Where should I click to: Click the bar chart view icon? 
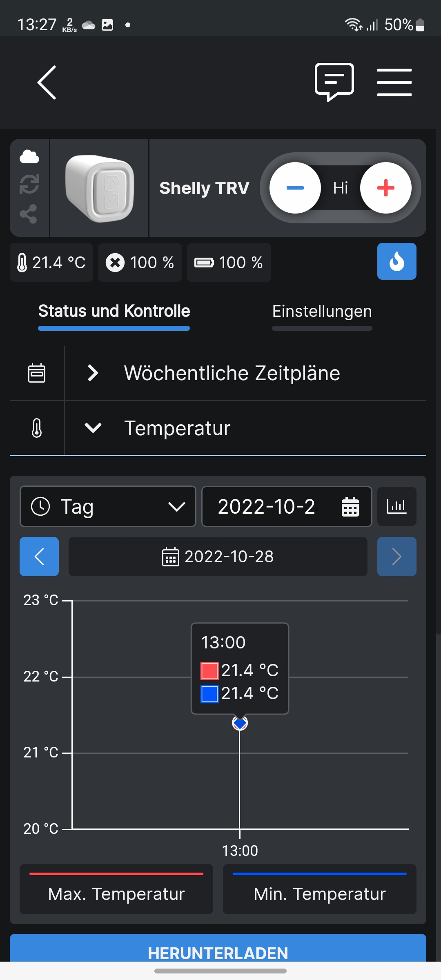click(x=396, y=506)
